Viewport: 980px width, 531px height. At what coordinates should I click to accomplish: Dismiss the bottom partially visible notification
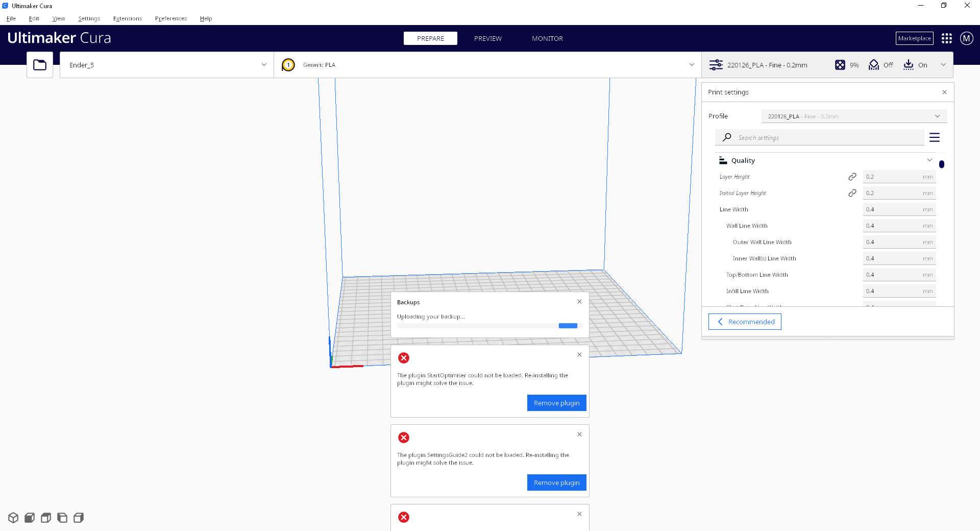click(x=580, y=514)
